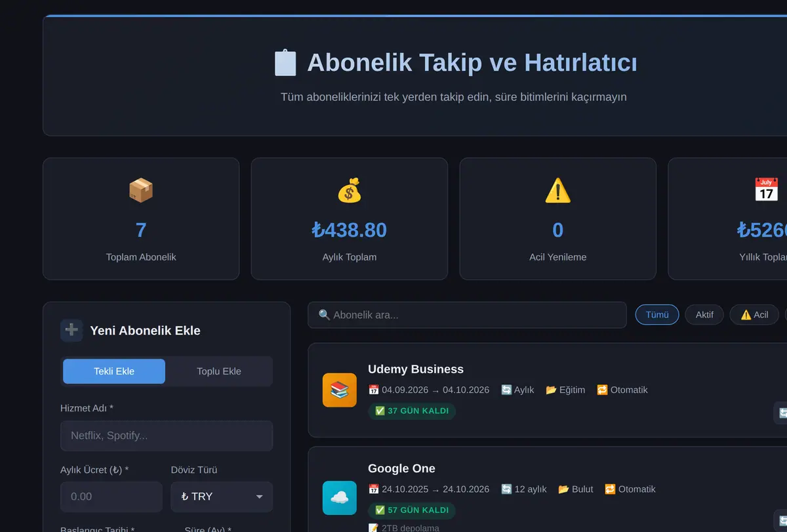Click the refresh button on the Google One card

coord(781,521)
